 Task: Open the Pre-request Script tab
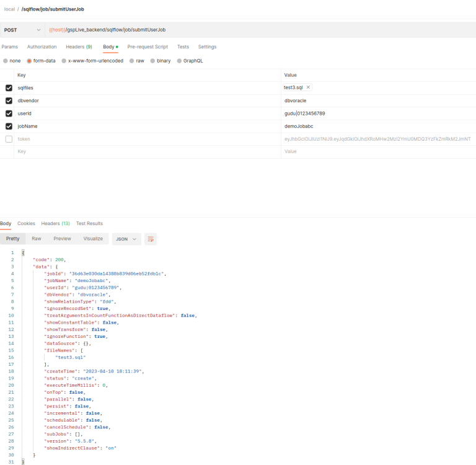click(148, 47)
